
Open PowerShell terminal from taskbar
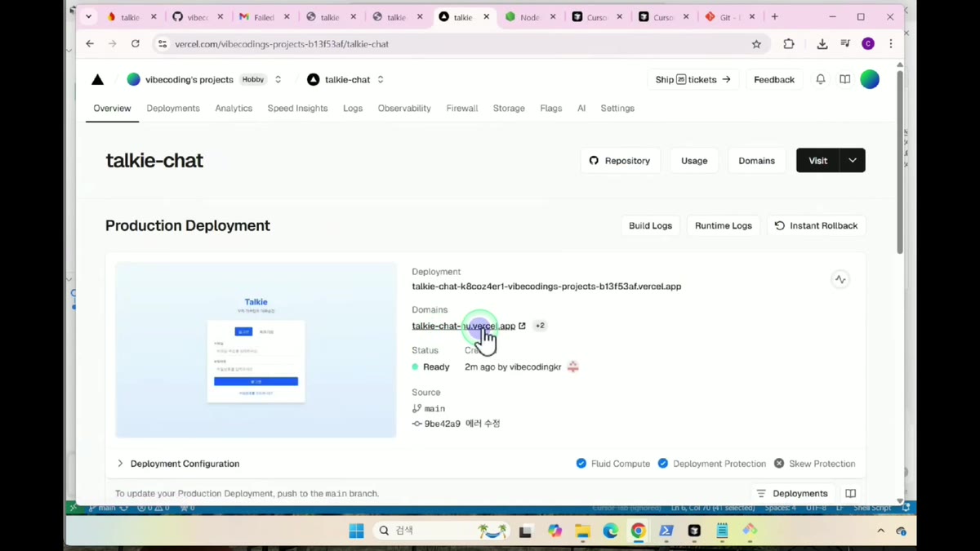[x=666, y=531]
